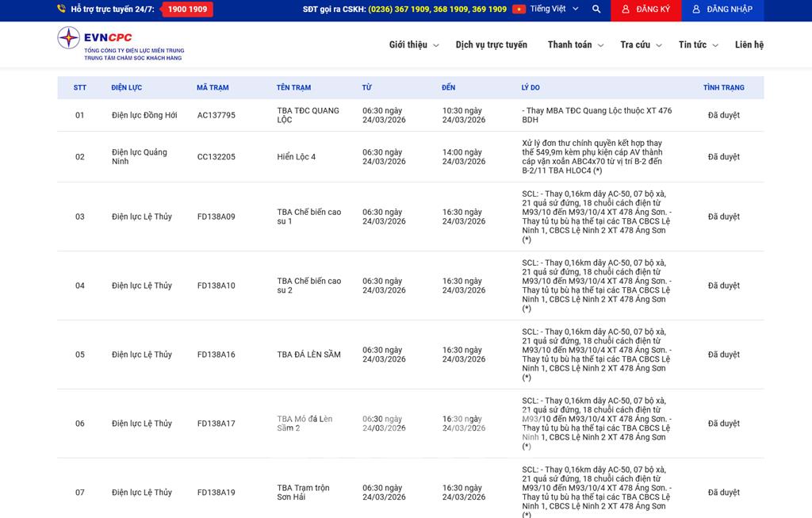The height and width of the screenshot is (518, 812).
Task: Select the row with station code AC137795
Action: pos(216,115)
